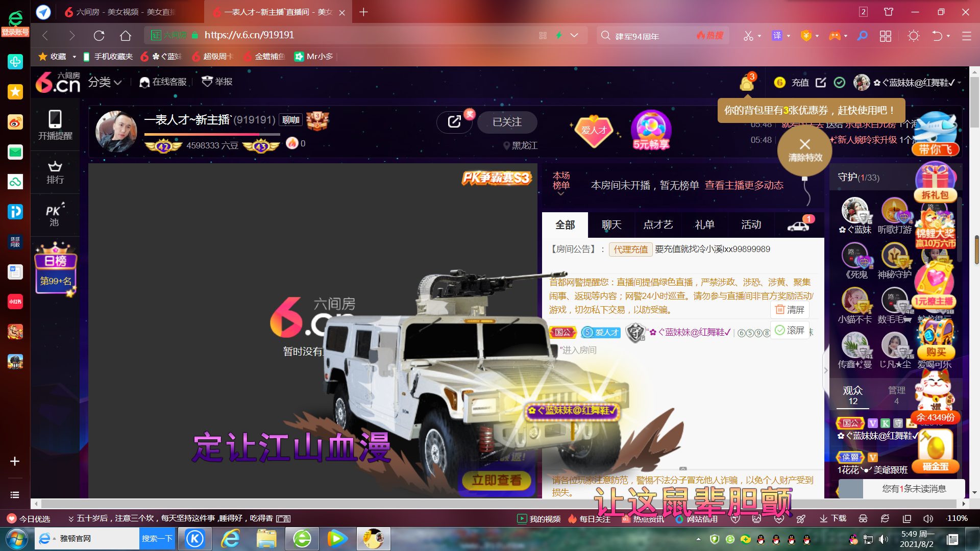
Task: Open 我的视频 in the status bar
Action: (538, 518)
